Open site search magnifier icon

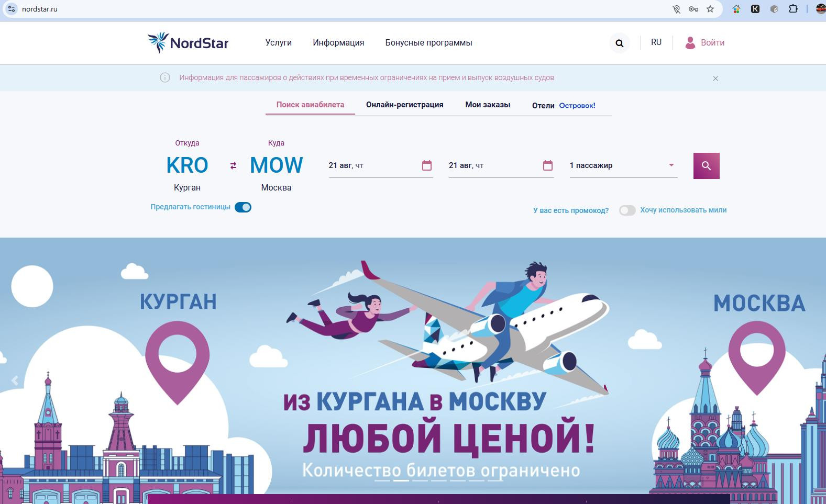point(620,43)
